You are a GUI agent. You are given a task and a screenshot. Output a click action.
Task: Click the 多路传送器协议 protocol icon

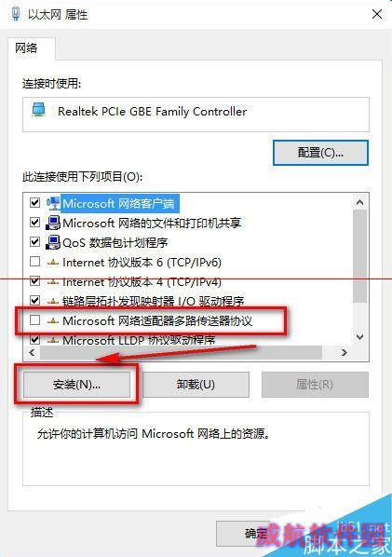[53, 321]
